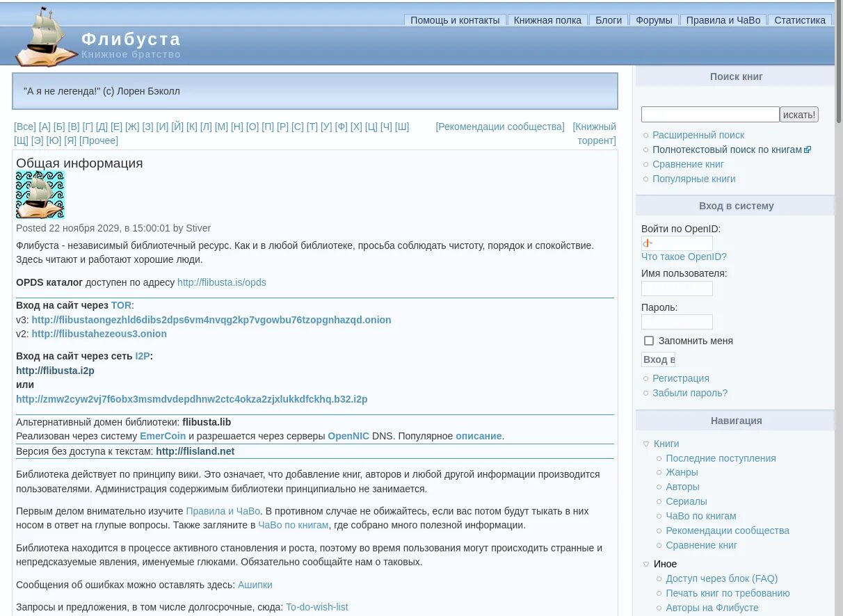
Task: Toggle the Запомнить меня checkbox
Action: (649, 341)
